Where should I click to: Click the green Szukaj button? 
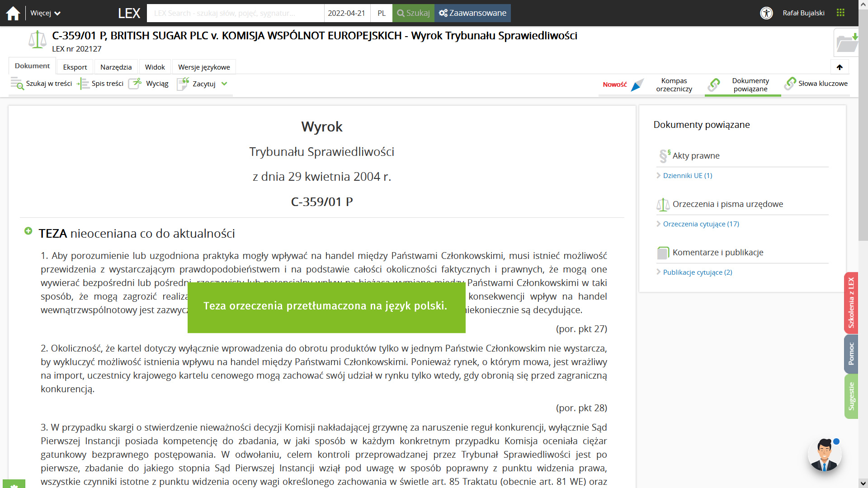coord(413,13)
